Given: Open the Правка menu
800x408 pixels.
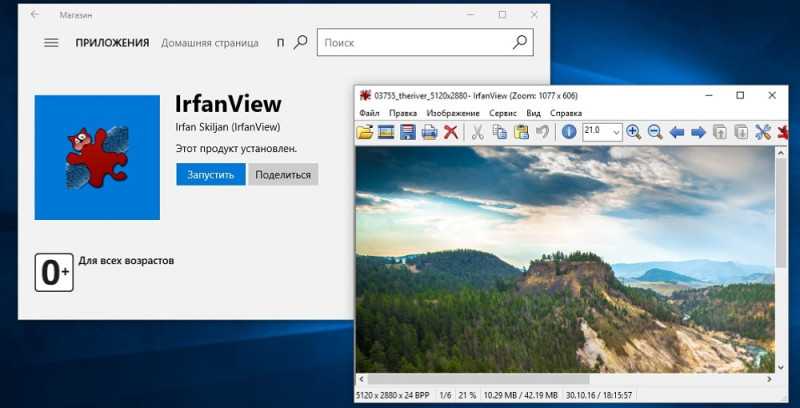Looking at the screenshot, I should (x=403, y=113).
